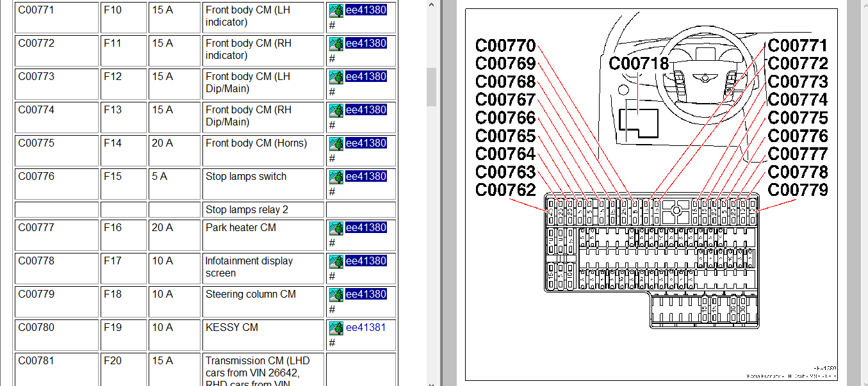Click image icon in the KESSY CM row
Screen dimensions: 868x386
coord(336,328)
